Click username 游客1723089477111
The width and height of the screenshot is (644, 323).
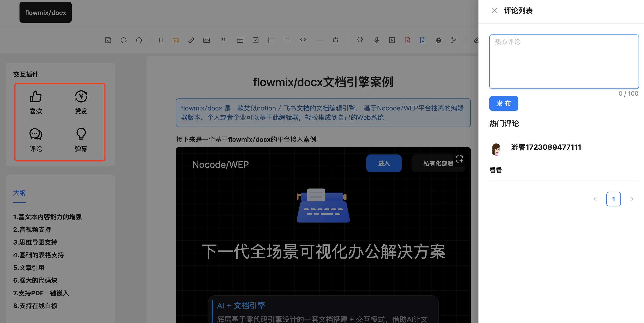pos(546,147)
